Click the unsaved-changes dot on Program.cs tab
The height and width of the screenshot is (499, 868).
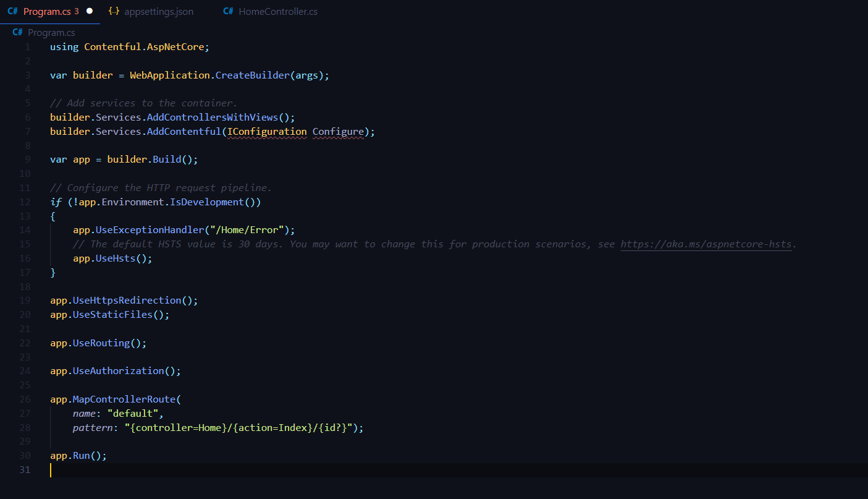(x=90, y=12)
